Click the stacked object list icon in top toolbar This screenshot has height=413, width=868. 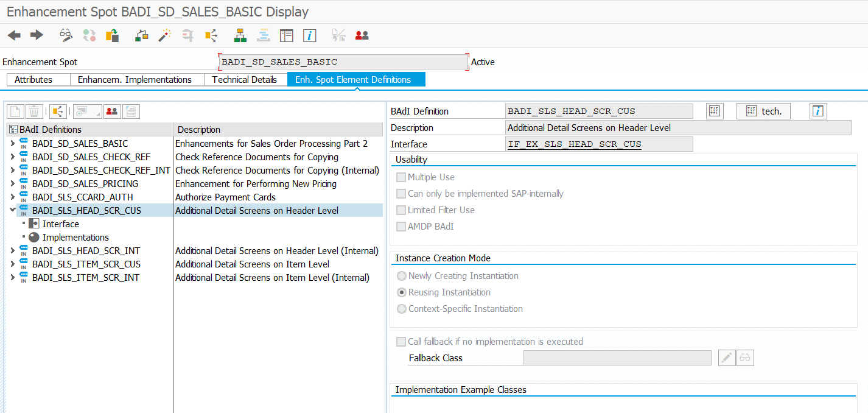[264, 35]
